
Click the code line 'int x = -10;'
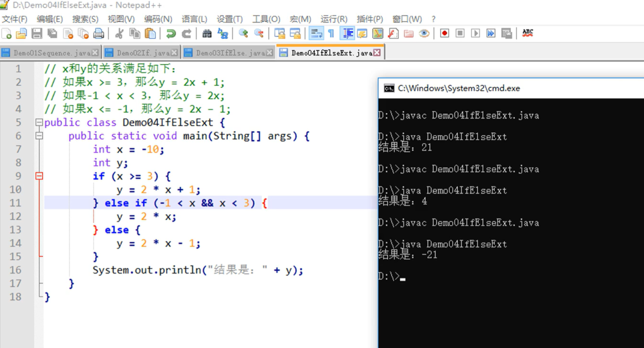tap(128, 149)
